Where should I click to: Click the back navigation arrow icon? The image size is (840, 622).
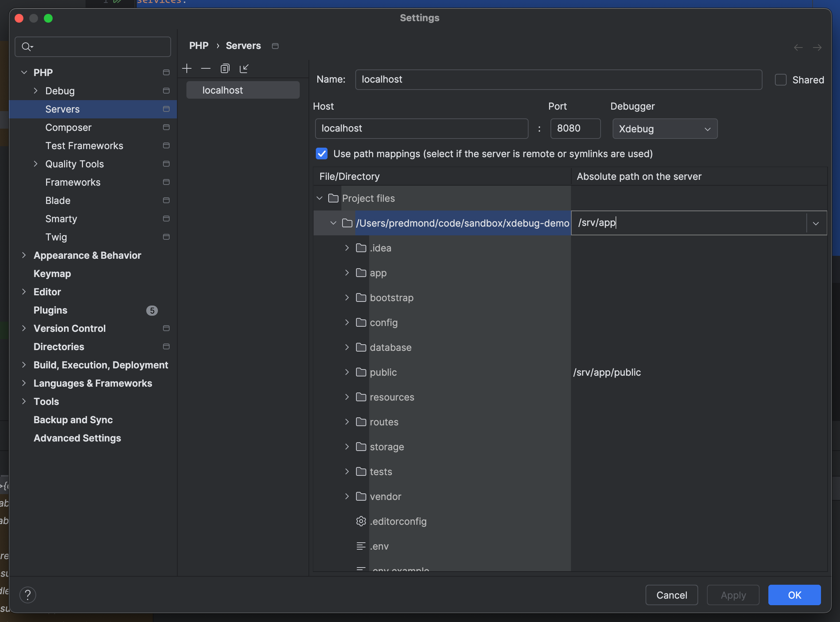[798, 48]
